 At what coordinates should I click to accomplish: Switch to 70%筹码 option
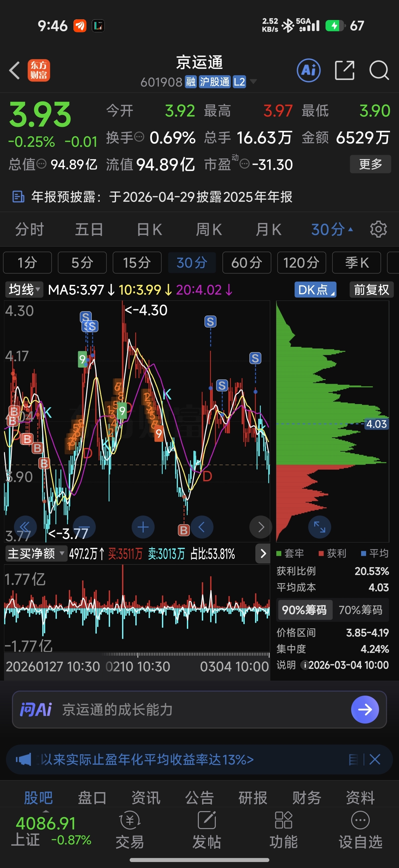pos(360,610)
